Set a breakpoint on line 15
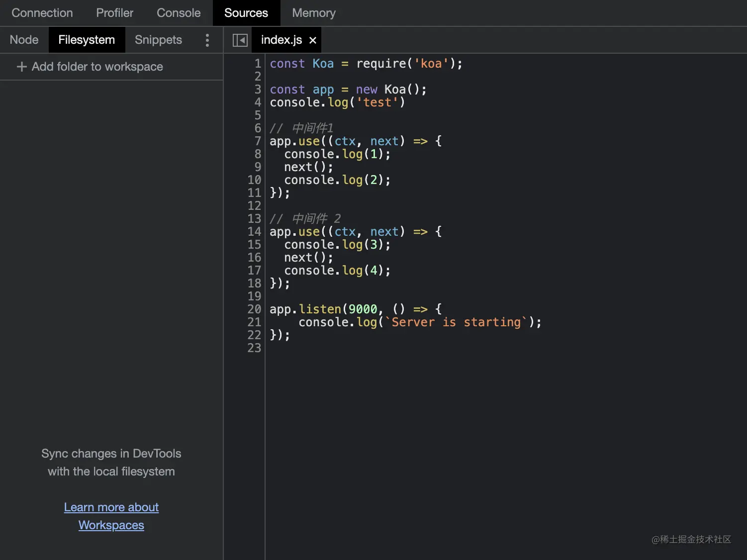This screenshot has height=560, width=747. (x=254, y=244)
